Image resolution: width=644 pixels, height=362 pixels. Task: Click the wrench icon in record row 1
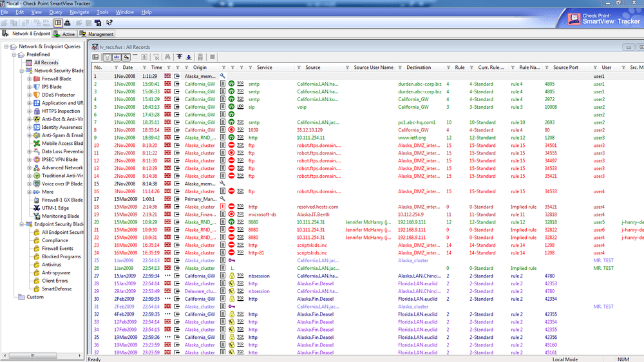(x=222, y=75)
